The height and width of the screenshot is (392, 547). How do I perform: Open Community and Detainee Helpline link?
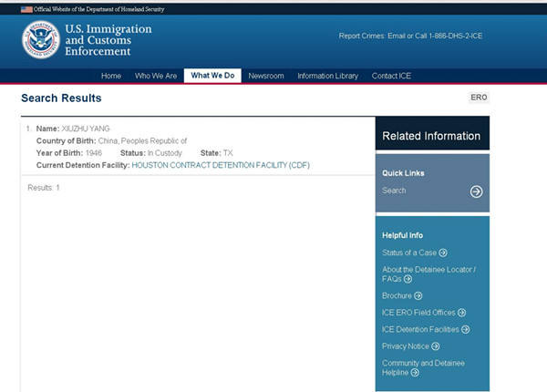tap(422, 367)
